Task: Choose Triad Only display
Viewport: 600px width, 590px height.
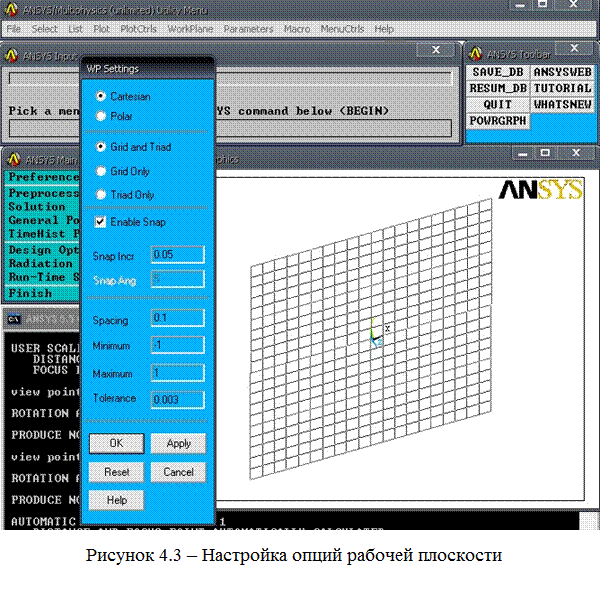Action: [x=101, y=195]
